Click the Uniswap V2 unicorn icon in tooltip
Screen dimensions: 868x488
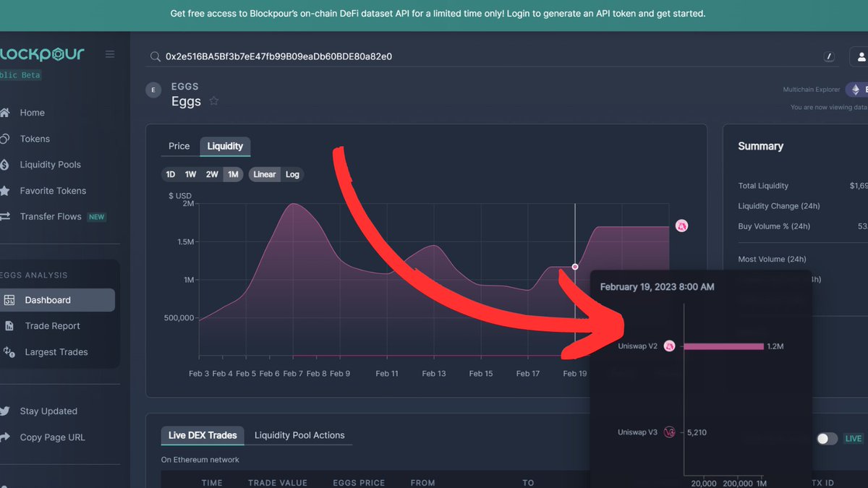coord(670,346)
